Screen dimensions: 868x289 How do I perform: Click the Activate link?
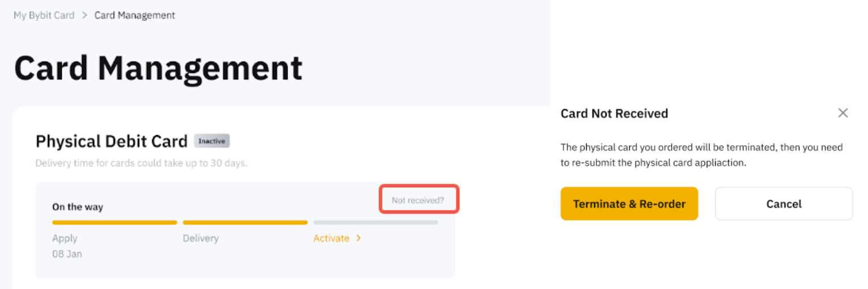click(x=331, y=239)
